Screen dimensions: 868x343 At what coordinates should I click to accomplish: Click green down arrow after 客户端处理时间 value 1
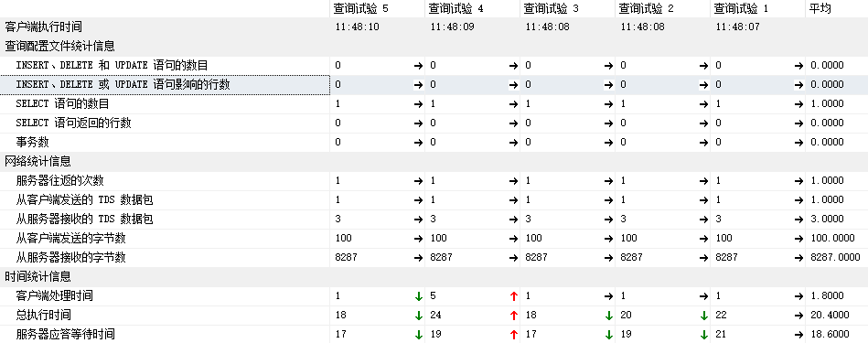419,296
